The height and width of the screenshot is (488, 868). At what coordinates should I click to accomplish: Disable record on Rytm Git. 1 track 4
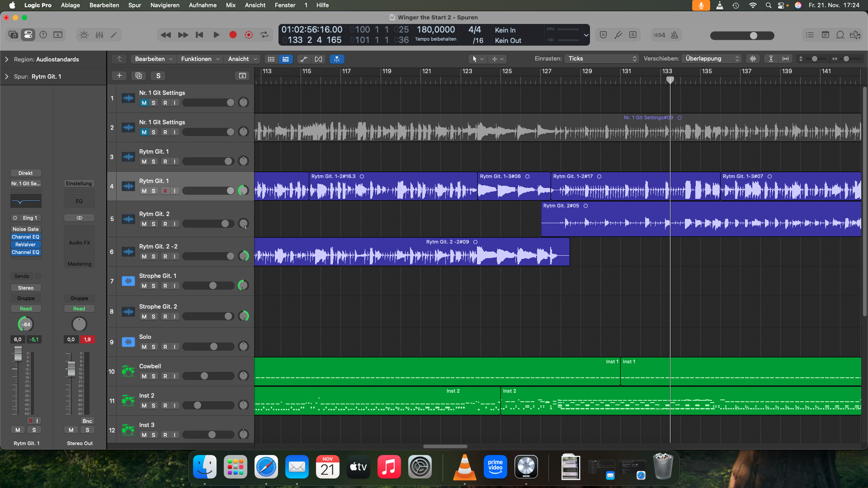pos(165,191)
